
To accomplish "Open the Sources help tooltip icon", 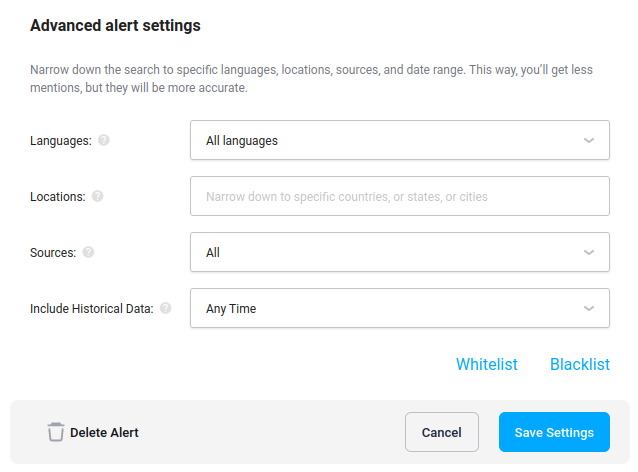I will 88,252.
